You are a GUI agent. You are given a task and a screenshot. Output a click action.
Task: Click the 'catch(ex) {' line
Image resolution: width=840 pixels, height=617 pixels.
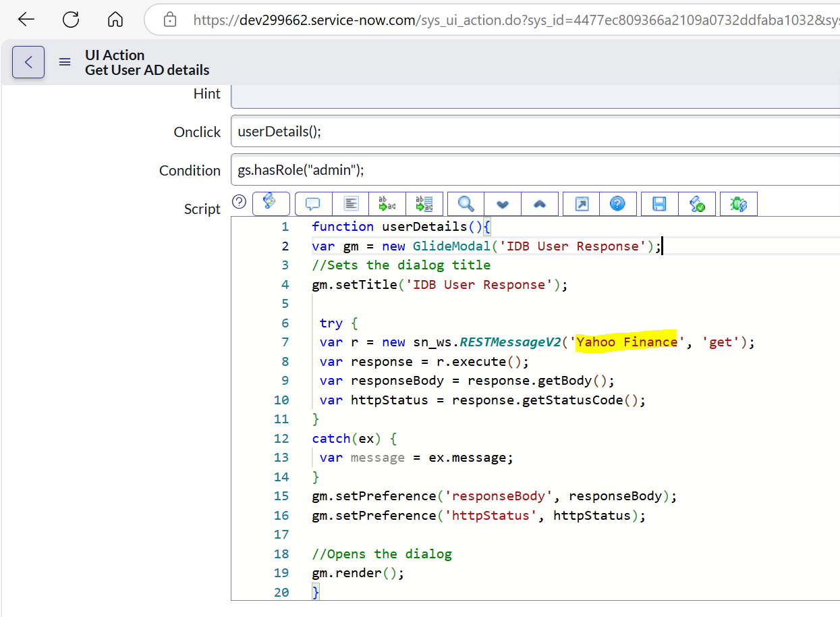[x=354, y=439]
